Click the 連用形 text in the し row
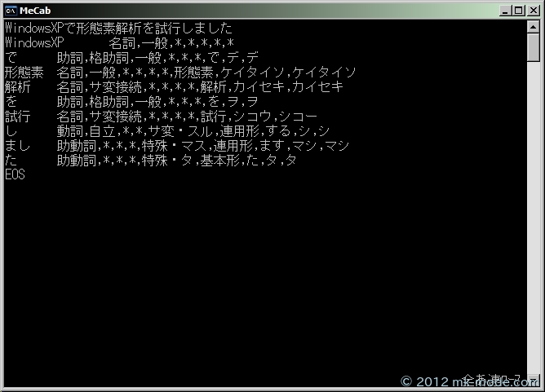Viewport: 545px width, 392px height. coord(240,131)
